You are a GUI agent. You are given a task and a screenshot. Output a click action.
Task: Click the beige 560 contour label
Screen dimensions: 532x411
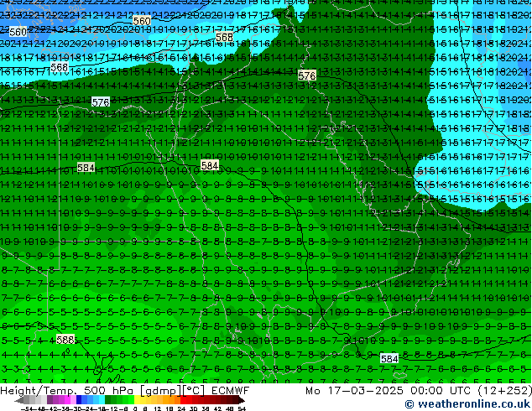pyautogui.click(x=142, y=21)
